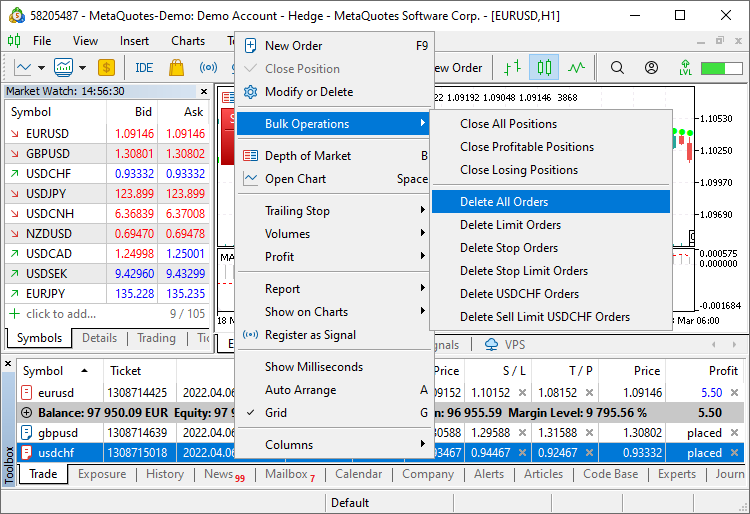Expand the Balance summary row plus button
The image size is (750, 514).
27,413
